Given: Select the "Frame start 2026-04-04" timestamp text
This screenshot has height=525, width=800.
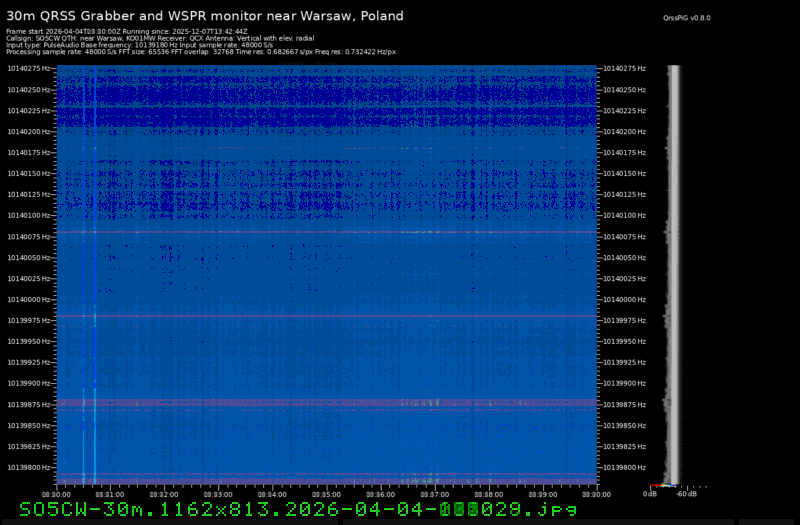Looking at the screenshot, I should [63, 32].
